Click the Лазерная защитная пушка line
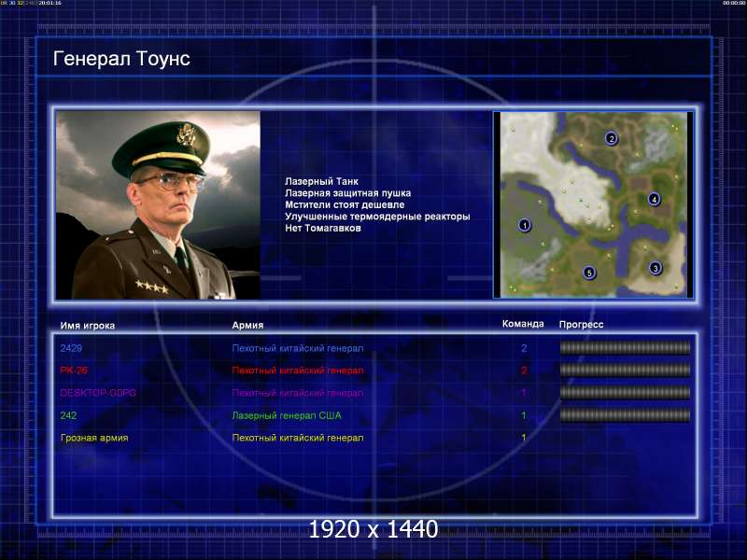Viewport: 747px width, 560px height. [347, 193]
